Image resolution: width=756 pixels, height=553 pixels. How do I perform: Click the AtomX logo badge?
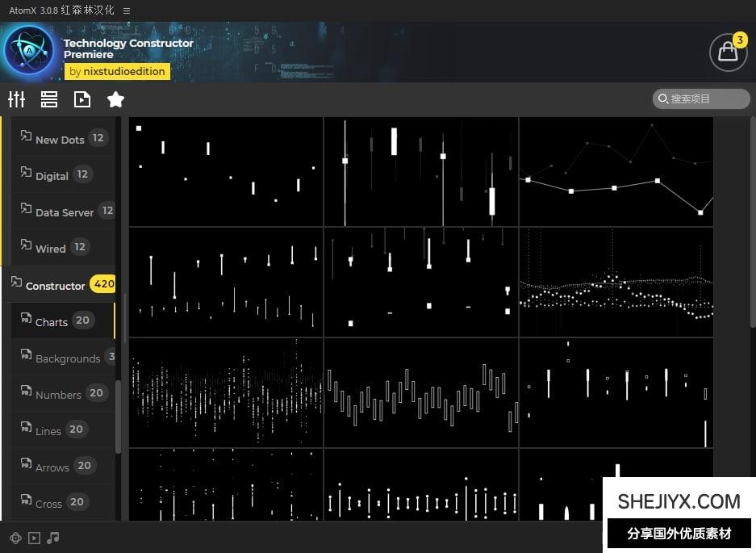tap(29, 50)
